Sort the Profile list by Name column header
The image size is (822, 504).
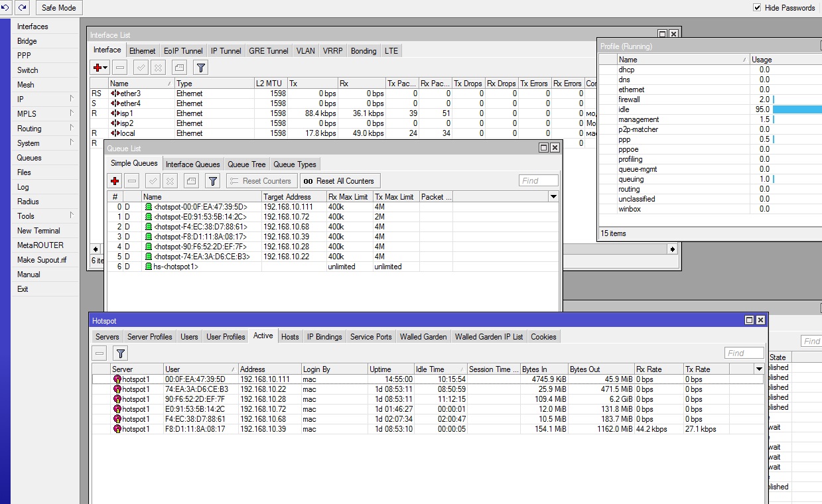[x=683, y=60]
